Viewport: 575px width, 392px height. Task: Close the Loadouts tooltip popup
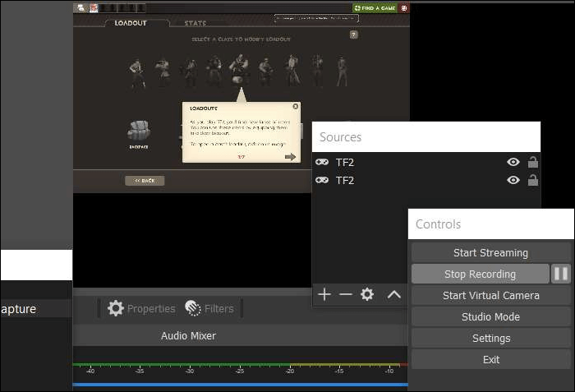(295, 107)
